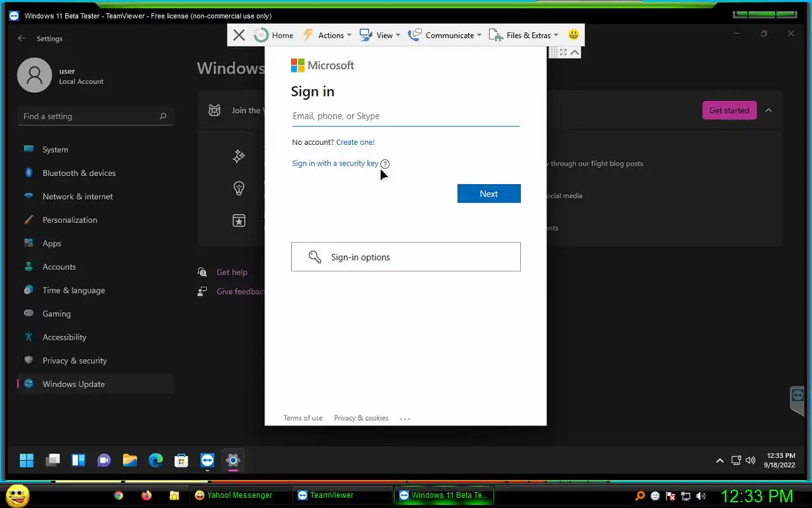Select Network & internet in the sidebar
Image resolution: width=812 pixels, height=508 pixels.
click(95, 196)
